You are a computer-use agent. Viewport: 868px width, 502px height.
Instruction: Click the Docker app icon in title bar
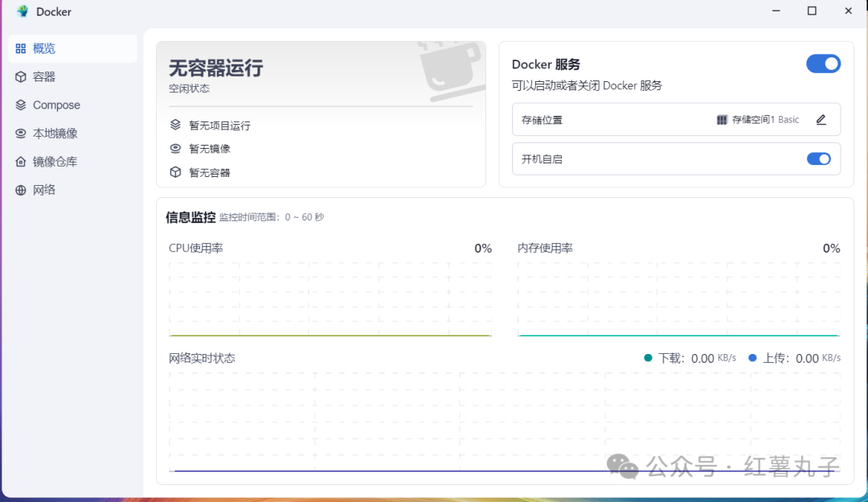(x=23, y=11)
